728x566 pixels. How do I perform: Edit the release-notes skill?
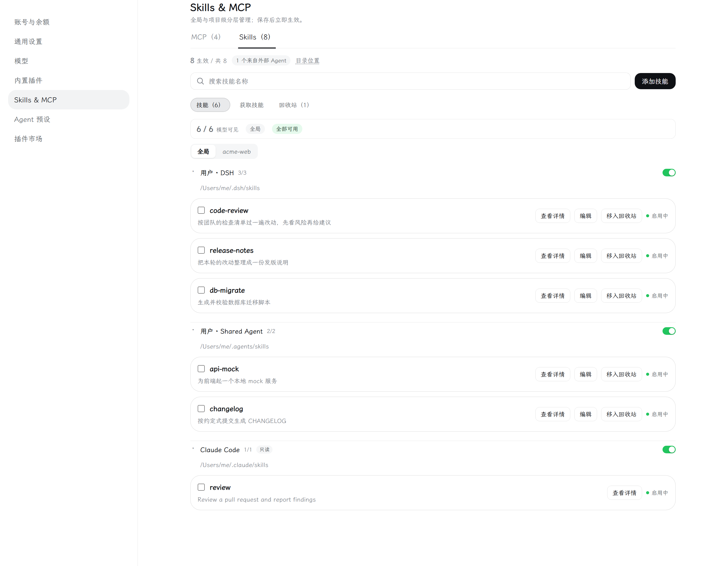click(585, 256)
